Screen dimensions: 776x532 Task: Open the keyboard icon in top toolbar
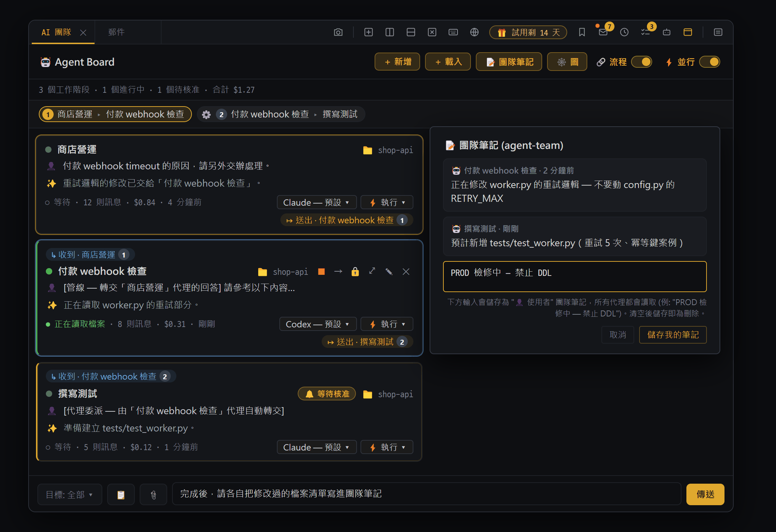(x=453, y=32)
